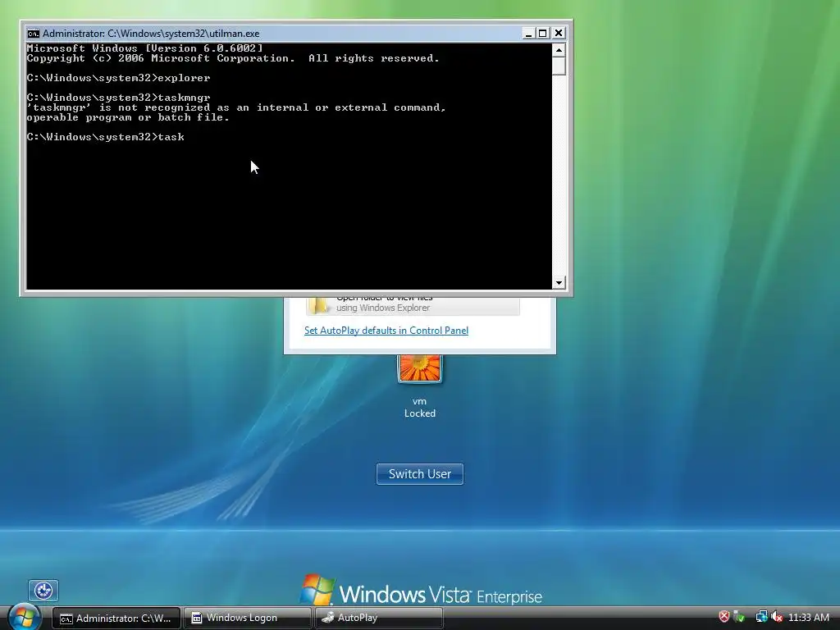Open the network tray icon

click(x=761, y=617)
